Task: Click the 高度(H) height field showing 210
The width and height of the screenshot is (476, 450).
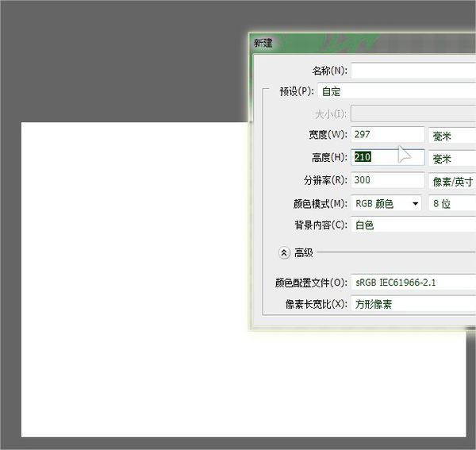Action: point(388,157)
